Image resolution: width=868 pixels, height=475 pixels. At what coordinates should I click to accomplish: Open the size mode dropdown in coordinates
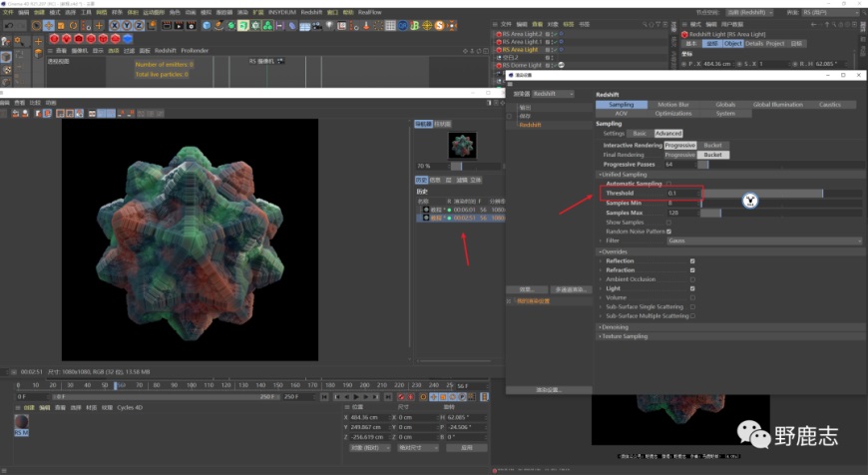pyautogui.click(x=418, y=447)
